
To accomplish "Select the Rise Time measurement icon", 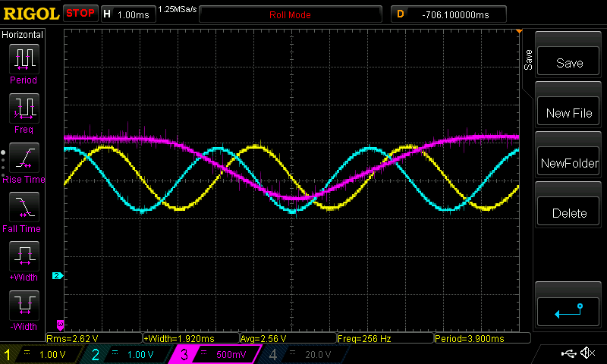I will click(24, 158).
